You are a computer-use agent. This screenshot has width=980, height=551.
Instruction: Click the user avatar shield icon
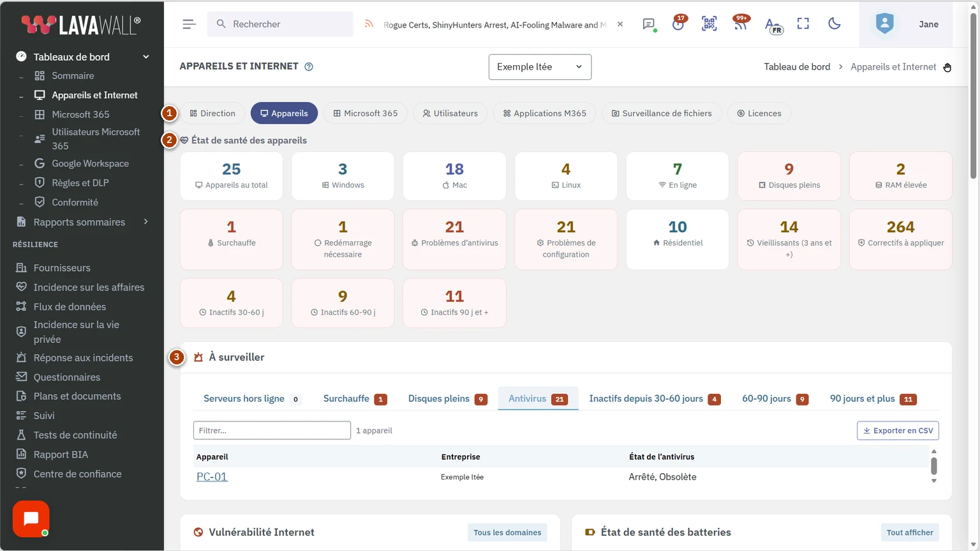[884, 24]
